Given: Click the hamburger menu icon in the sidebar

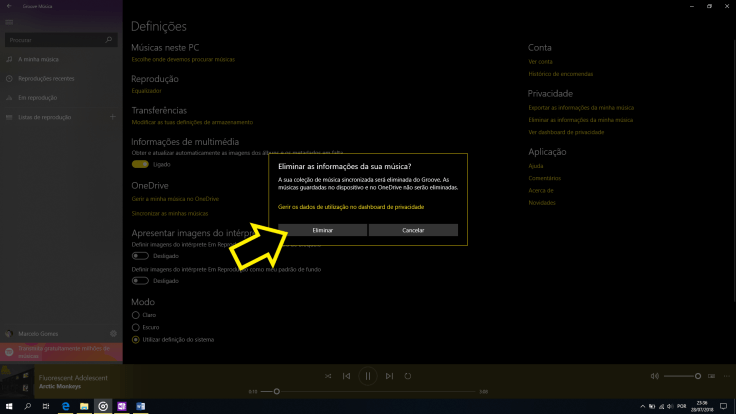Looking at the screenshot, I should pyautogui.click(x=8, y=22).
